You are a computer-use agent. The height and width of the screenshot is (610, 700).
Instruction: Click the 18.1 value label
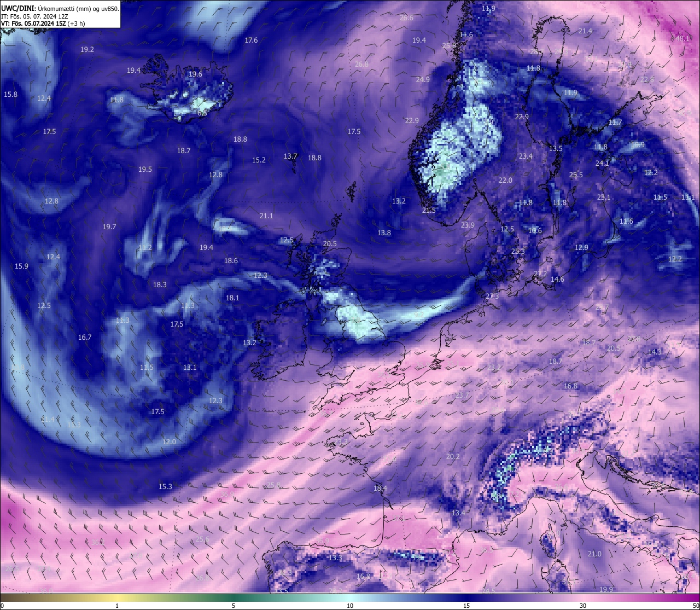(232, 298)
